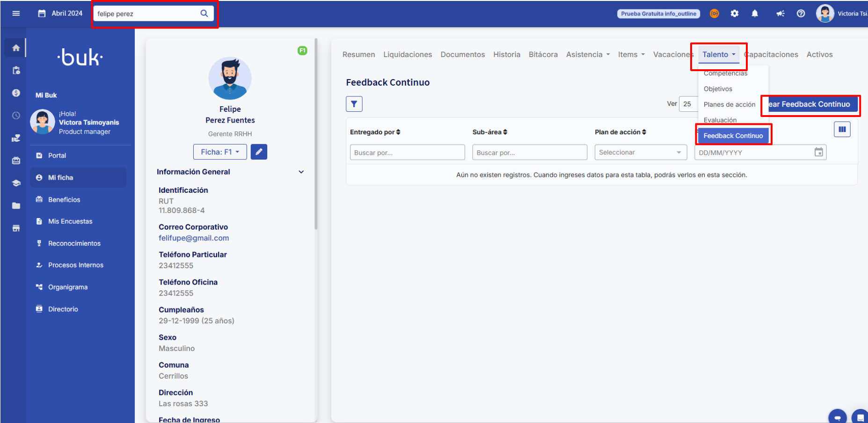Click the Prueba Gratuita badge
This screenshot has height=423, width=868.
(658, 14)
